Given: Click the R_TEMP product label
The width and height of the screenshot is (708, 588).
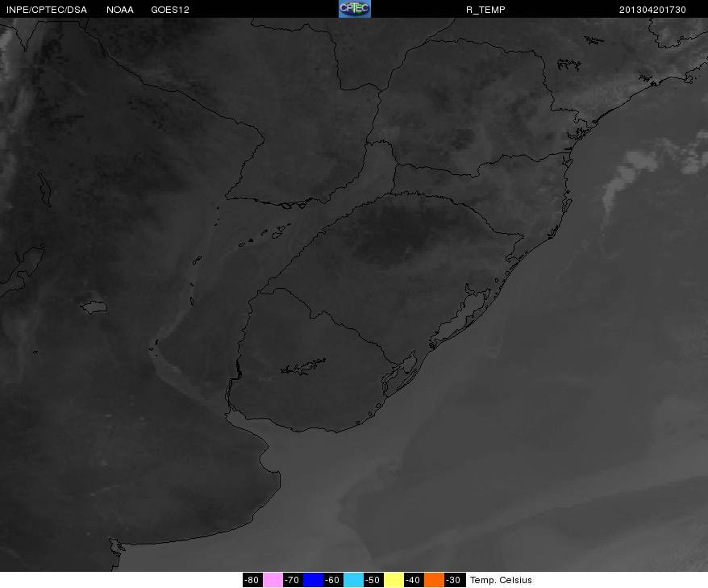Looking at the screenshot, I should [485, 10].
